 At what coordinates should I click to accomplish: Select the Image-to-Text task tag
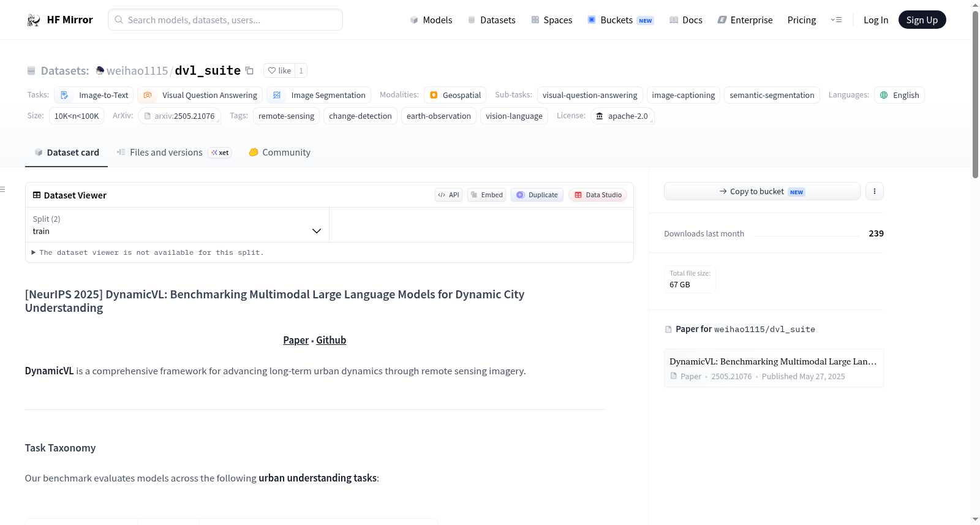coord(94,95)
